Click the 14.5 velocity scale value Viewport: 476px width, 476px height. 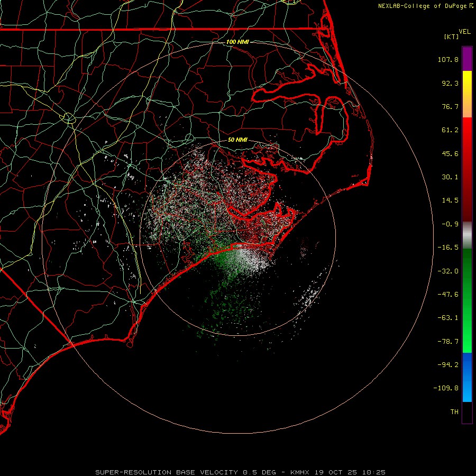tap(450, 200)
